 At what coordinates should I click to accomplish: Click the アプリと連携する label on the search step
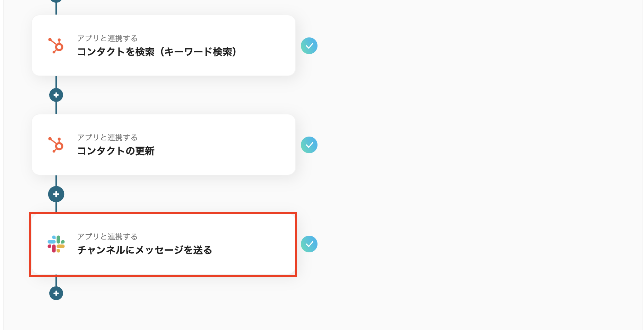(x=107, y=38)
